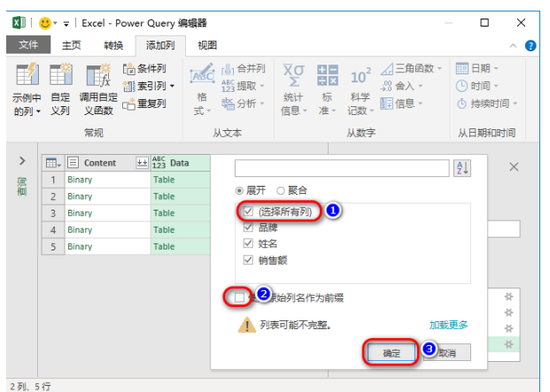Click the Table cell in row 5
The width and height of the screenshot is (550, 392).
pos(181,247)
